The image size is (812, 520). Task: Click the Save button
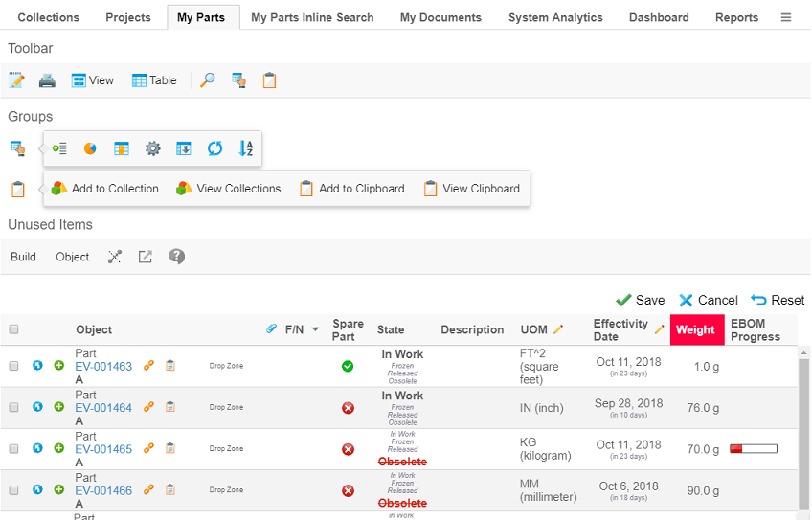[x=640, y=300]
